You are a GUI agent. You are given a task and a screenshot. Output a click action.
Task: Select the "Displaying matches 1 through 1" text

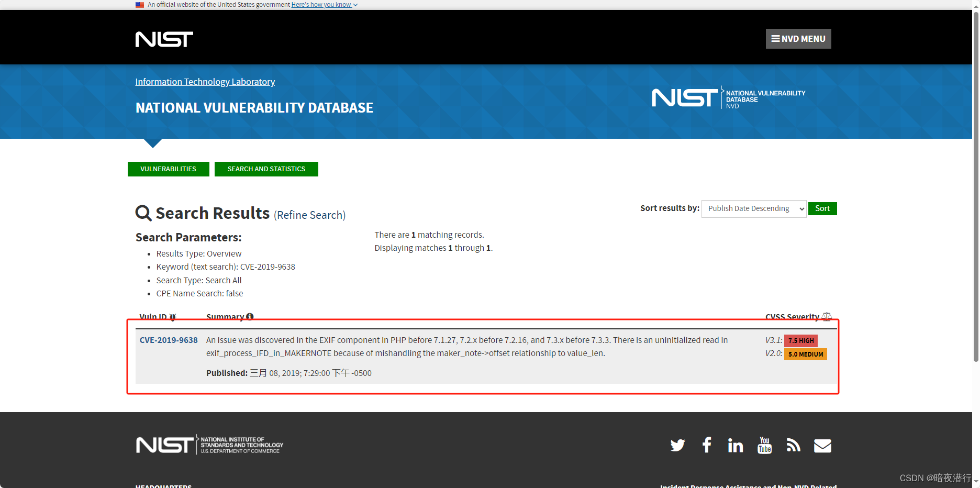coord(433,248)
